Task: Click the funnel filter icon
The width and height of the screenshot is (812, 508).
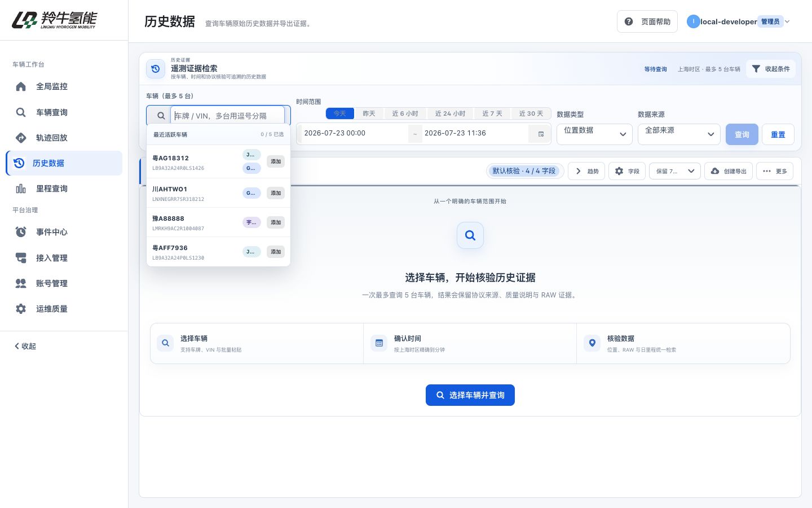Action: tap(756, 69)
